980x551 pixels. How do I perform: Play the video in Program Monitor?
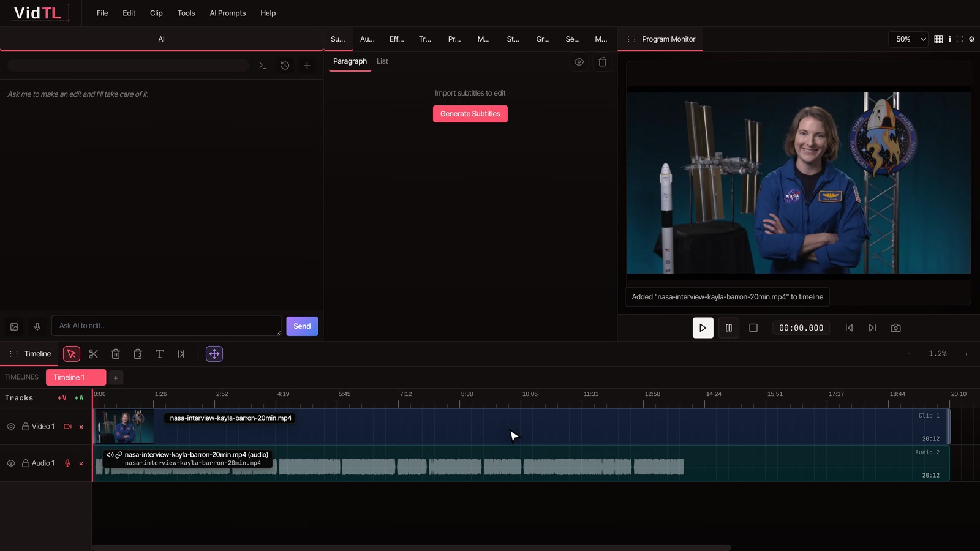(703, 328)
